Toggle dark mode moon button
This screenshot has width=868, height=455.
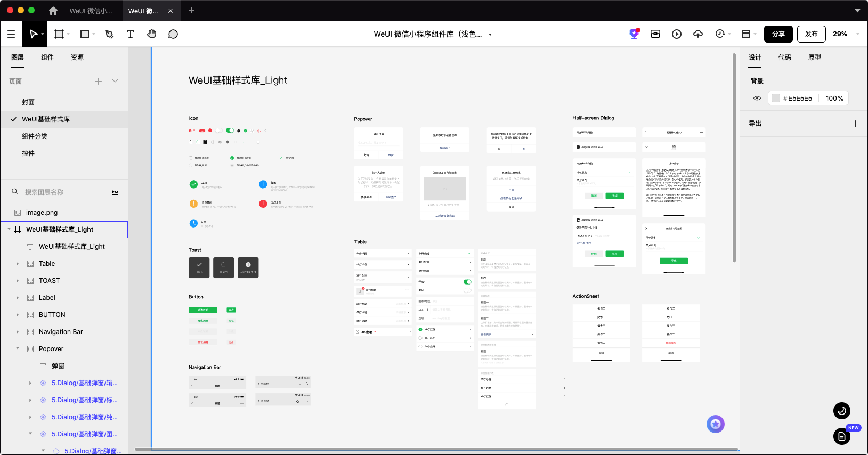pyautogui.click(x=842, y=411)
